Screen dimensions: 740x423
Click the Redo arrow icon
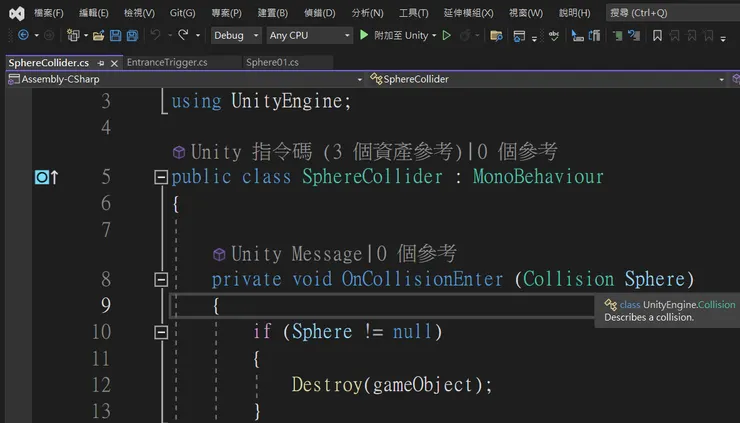click(183, 35)
